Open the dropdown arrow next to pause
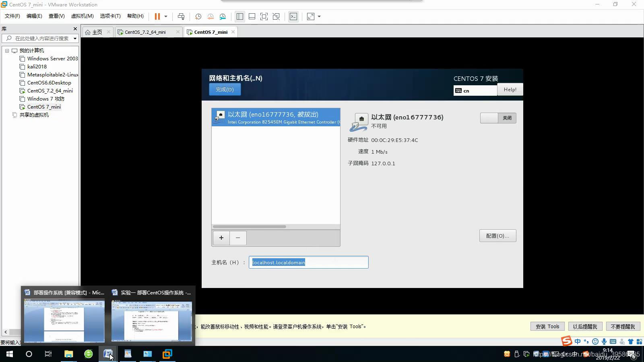Viewport: 644px width, 362px height. (x=165, y=16)
